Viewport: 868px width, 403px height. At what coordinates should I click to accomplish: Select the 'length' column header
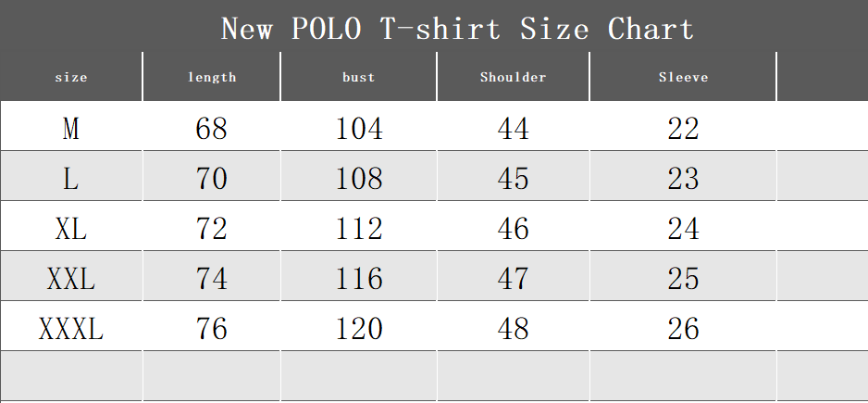(212, 77)
